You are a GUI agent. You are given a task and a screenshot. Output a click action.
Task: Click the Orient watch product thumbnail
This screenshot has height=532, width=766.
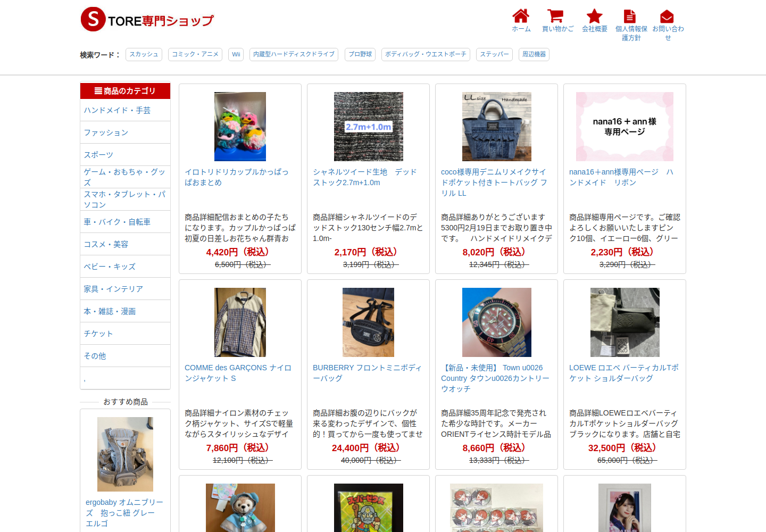pos(496,322)
